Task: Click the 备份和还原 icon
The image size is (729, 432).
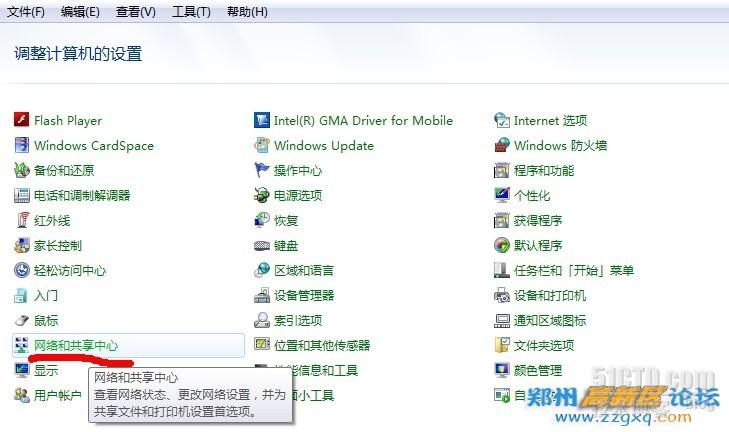Action: point(21,170)
